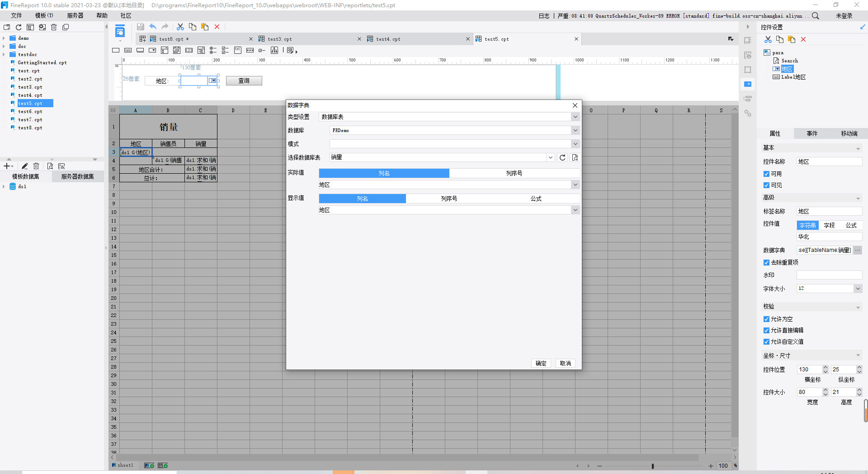868x474 pixels.
Task: Select the number 123 widget icon
Action: tap(189, 50)
